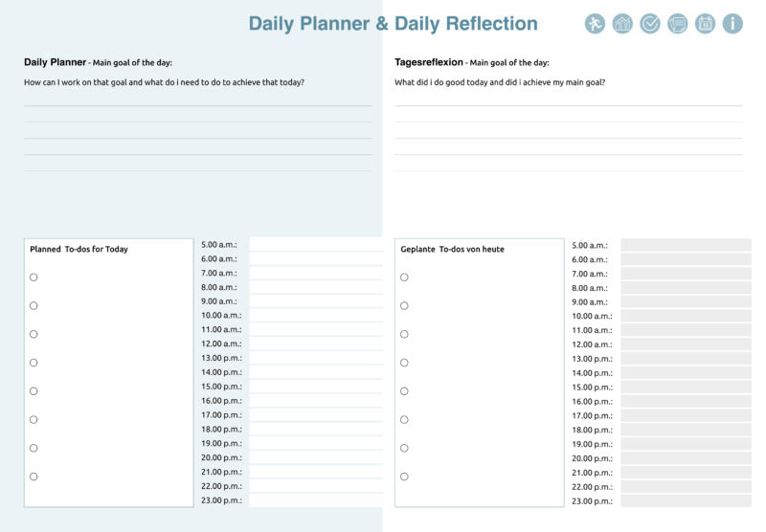Select the left 18.00 p.m. schedule line
Viewport: 766px width, 532px height.
[x=316, y=429]
